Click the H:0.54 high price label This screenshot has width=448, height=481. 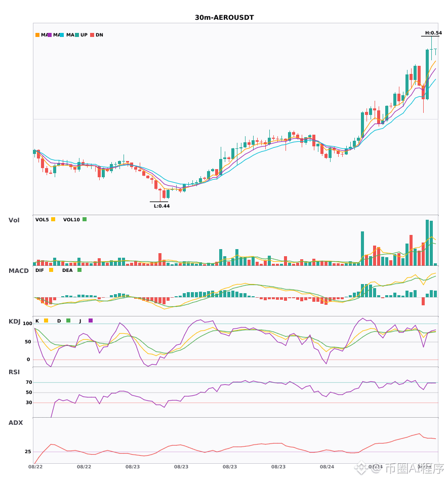coord(433,33)
